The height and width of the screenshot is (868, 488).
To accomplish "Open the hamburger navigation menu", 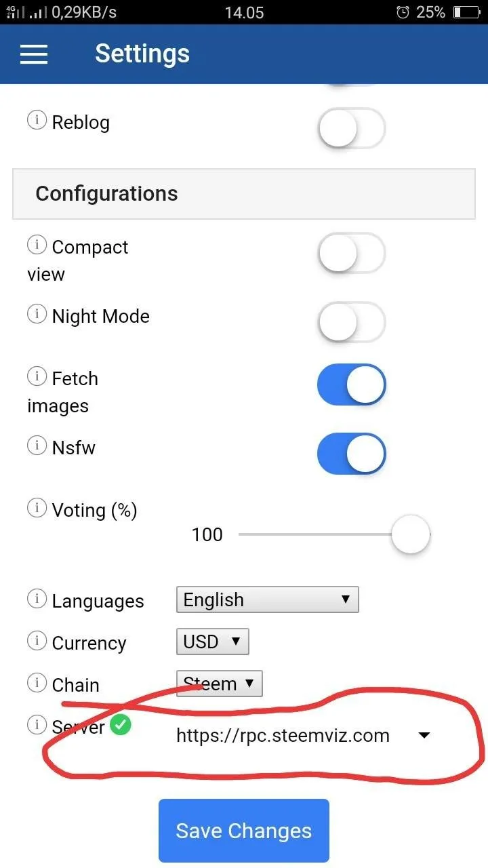I will pos(34,54).
